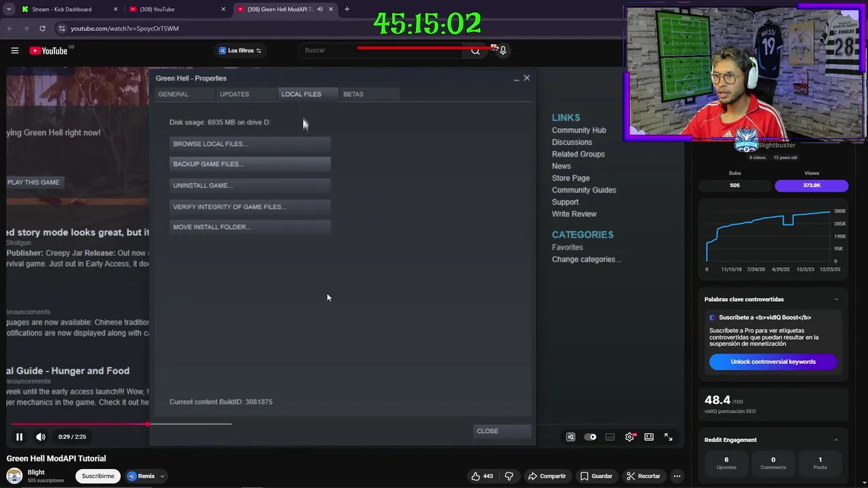Open the Store Page link

point(571,178)
